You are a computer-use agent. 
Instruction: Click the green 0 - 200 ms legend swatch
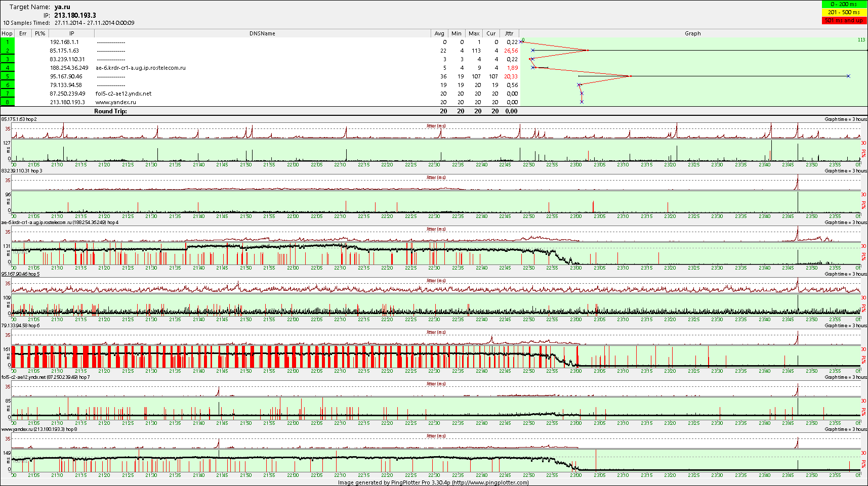click(x=844, y=4)
